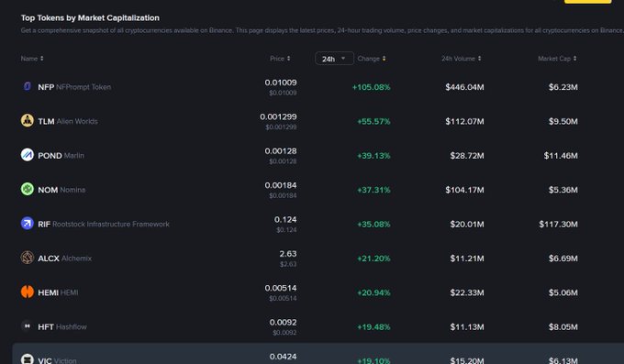
Task: Click the $8.05M market cap value
Action: pyautogui.click(x=563, y=326)
